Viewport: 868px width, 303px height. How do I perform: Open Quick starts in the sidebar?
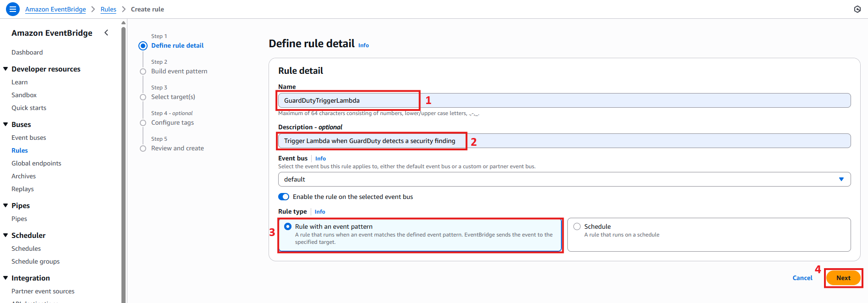click(29, 108)
